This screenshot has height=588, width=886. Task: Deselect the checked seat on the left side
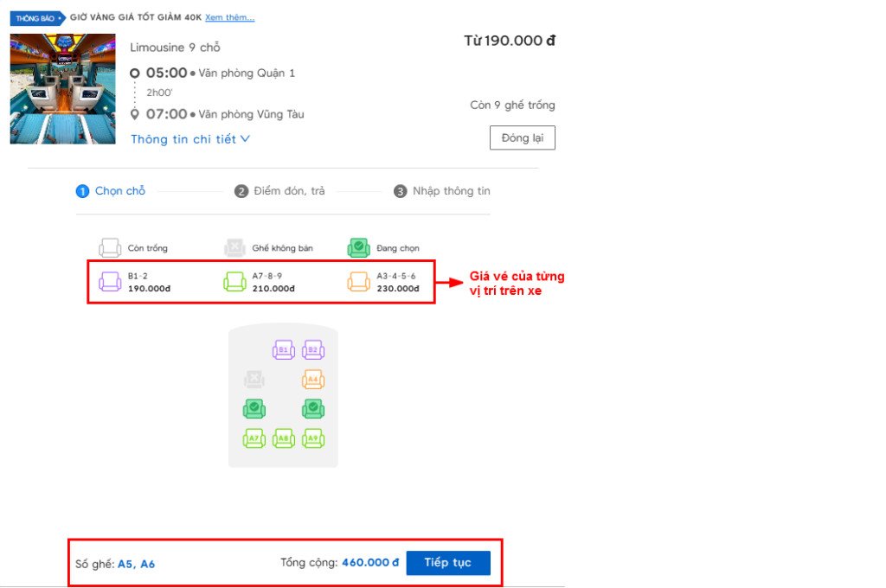254,408
